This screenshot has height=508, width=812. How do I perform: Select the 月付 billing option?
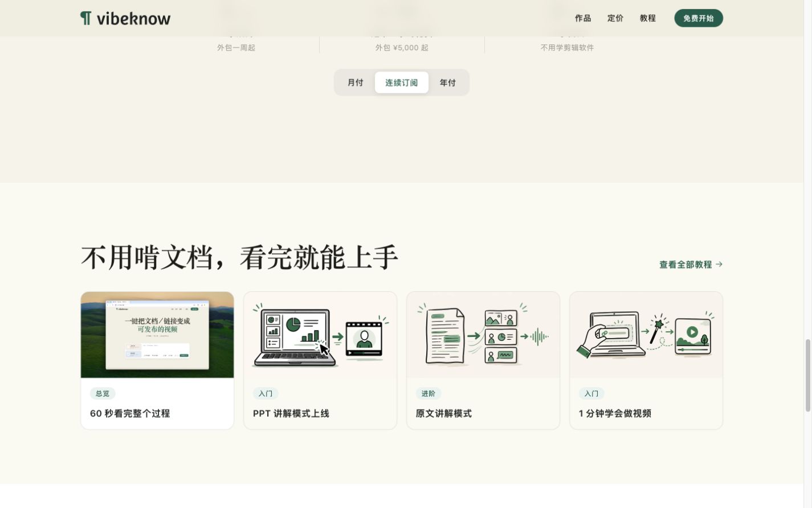click(356, 83)
